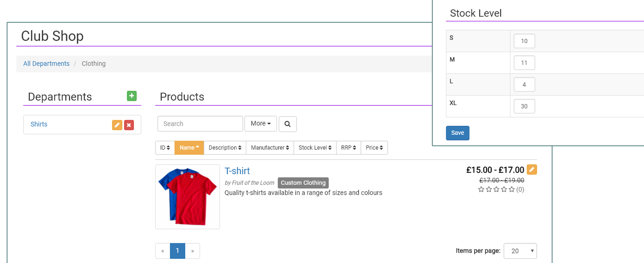Edit the Shirts department with pencil icon

pyautogui.click(x=117, y=125)
